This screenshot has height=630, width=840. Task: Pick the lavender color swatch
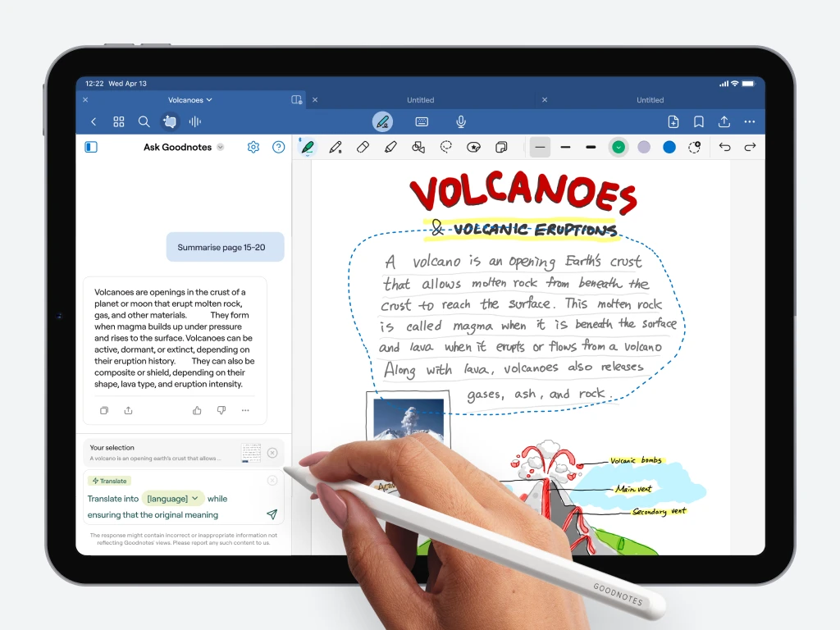(644, 147)
